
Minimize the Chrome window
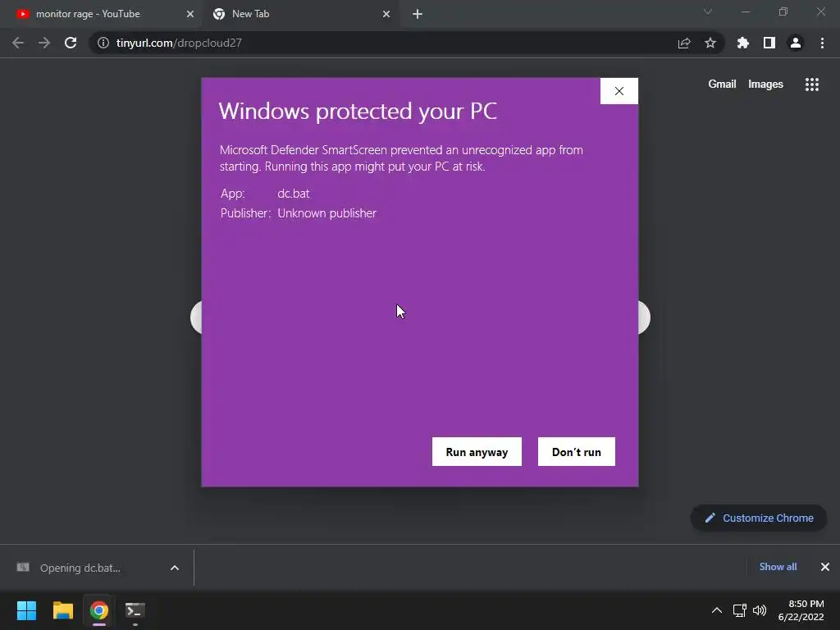tap(745, 11)
